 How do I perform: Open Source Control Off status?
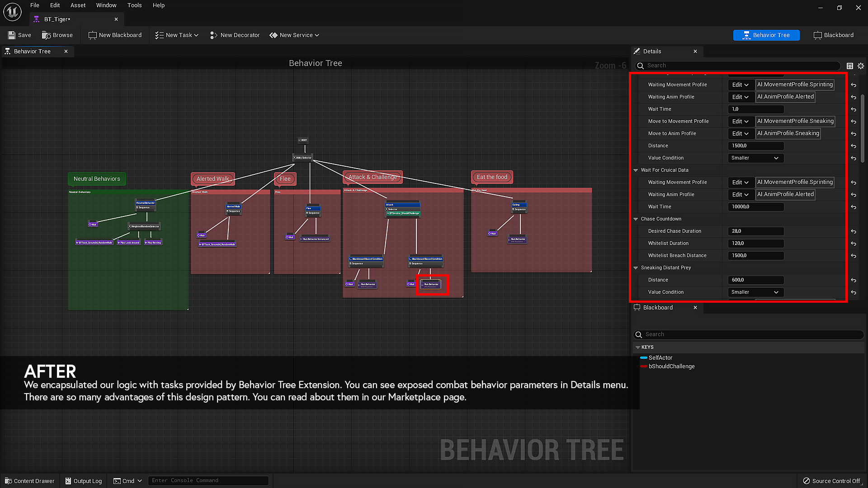pos(831,481)
